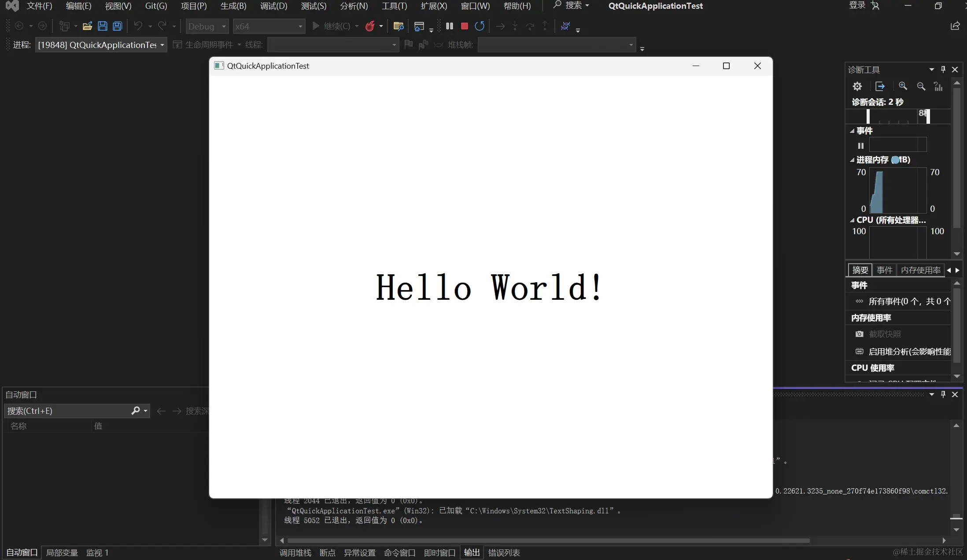Viewport: 967px width, 560px height.
Task: Click the 继续(C) continue button
Action: click(331, 26)
